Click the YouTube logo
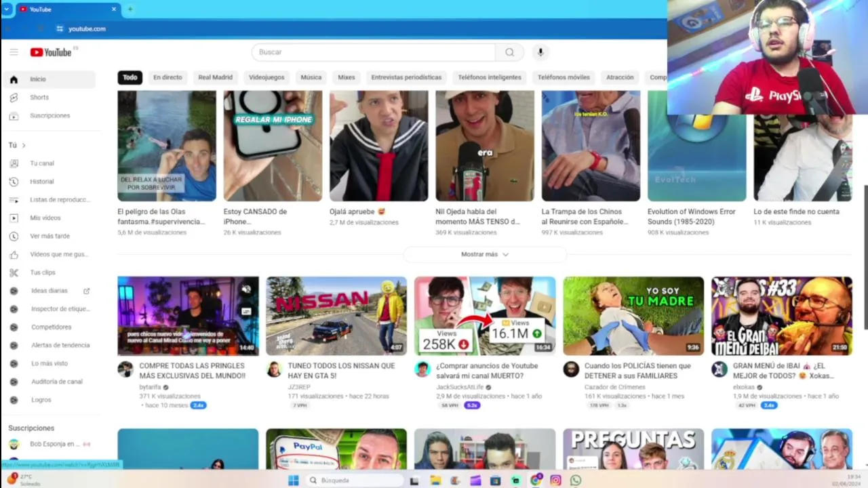This screenshot has height=488, width=868. click(x=51, y=52)
